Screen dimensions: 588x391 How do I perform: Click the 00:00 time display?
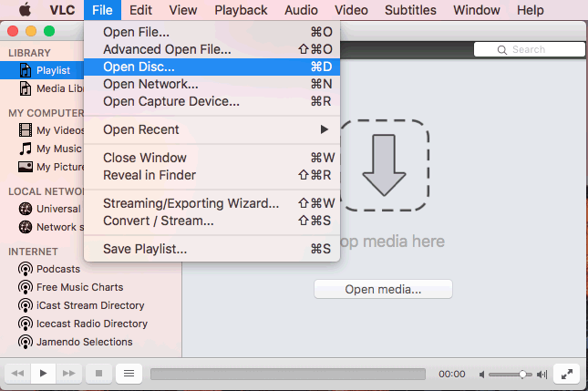pos(452,374)
